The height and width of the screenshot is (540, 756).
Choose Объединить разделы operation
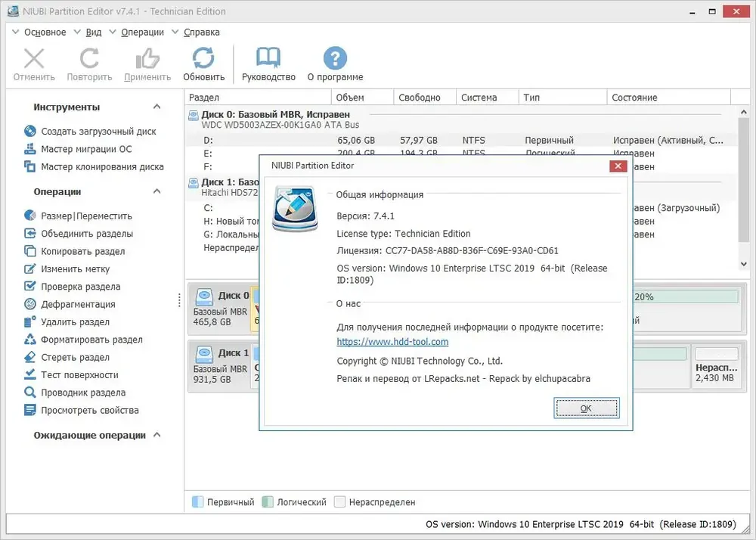(79, 234)
